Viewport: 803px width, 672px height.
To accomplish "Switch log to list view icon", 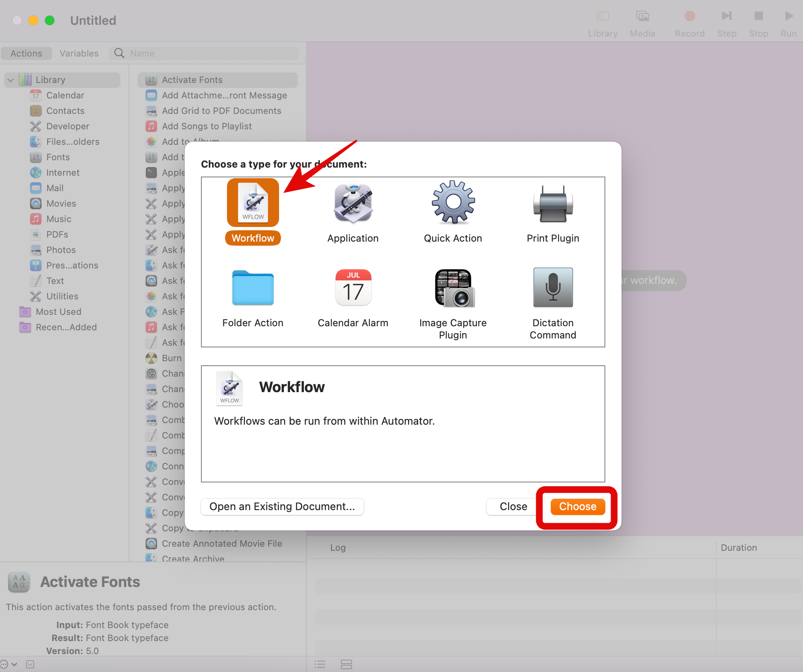I will point(320,664).
